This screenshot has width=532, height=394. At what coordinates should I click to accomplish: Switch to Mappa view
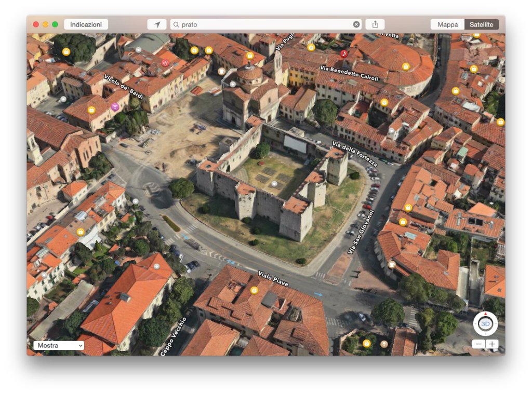coord(447,24)
